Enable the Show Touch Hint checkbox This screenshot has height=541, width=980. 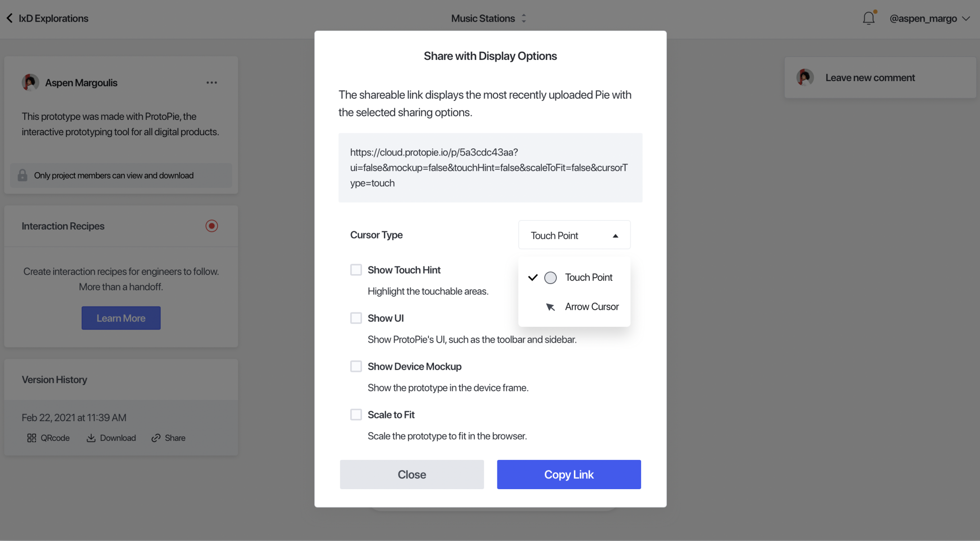(x=356, y=270)
